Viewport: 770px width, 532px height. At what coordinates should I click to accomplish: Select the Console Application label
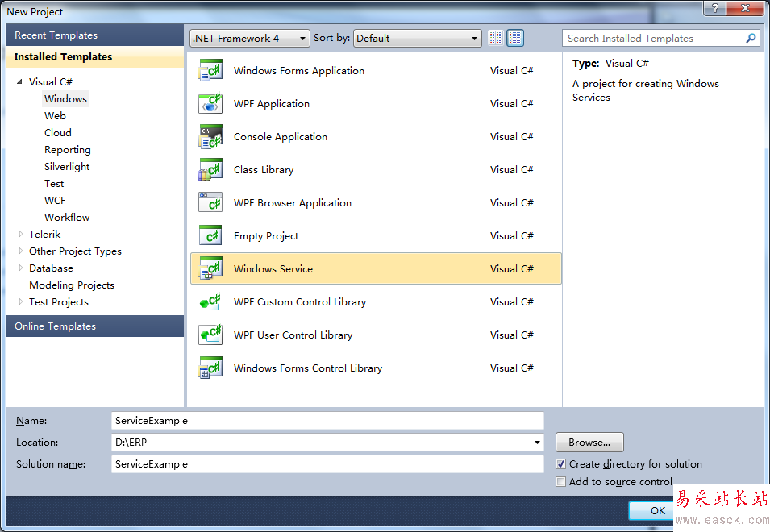281,136
